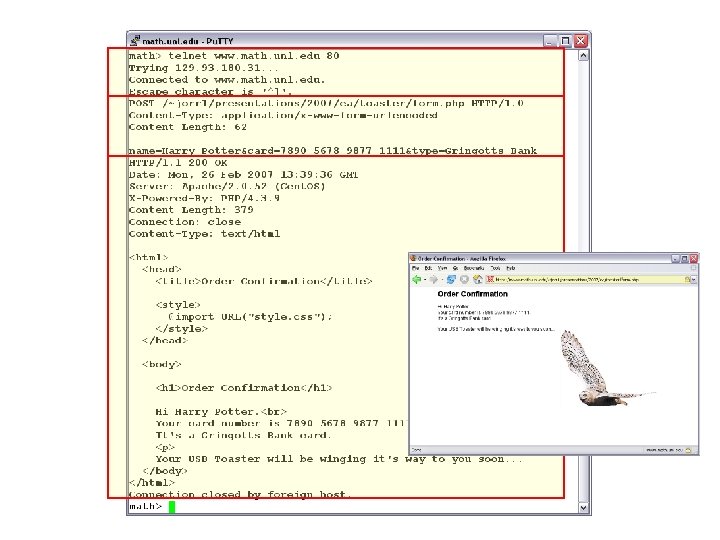Click the Firefox logo in its title bar
This screenshot has height=540, width=720.
coord(413,259)
